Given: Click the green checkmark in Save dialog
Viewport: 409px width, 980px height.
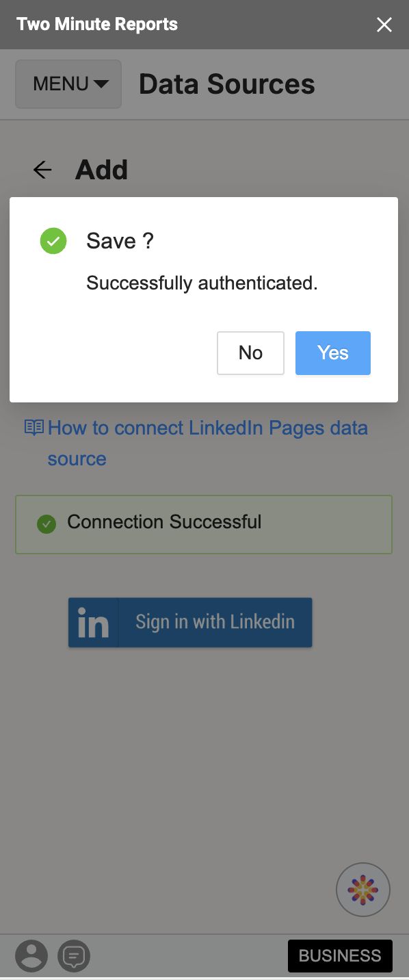Looking at the screenshot, I should click(x=53, y=241).
